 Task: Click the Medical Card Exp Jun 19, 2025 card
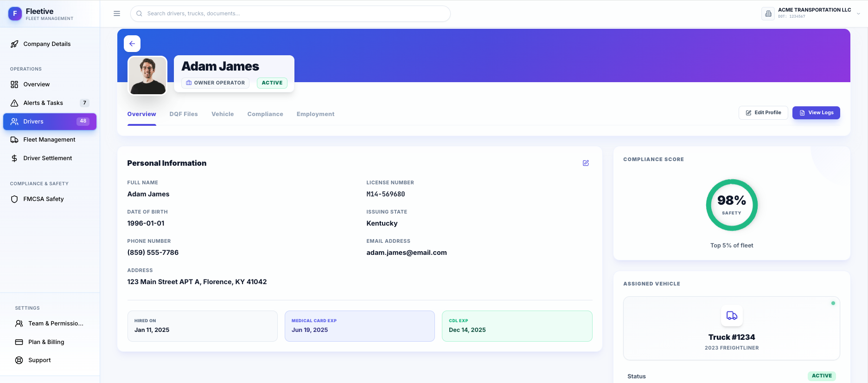(360, 326)
